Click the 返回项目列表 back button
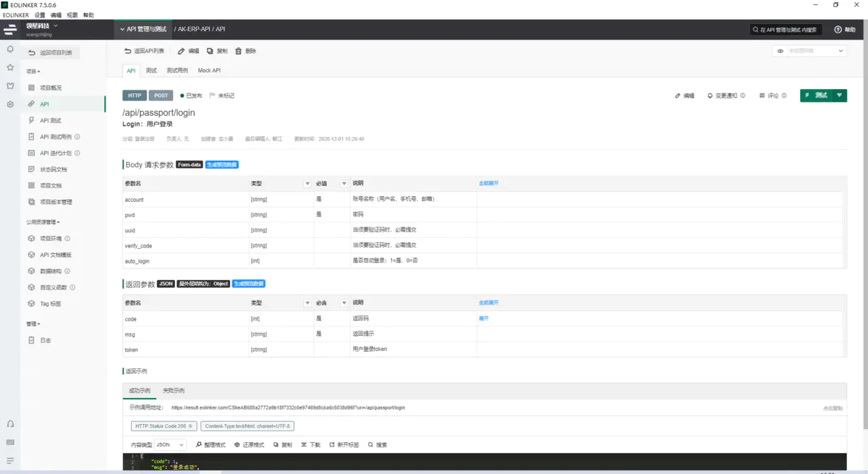The width and height of the screenshot is (868, 474). pyautogui.click(x=51, y=53)
